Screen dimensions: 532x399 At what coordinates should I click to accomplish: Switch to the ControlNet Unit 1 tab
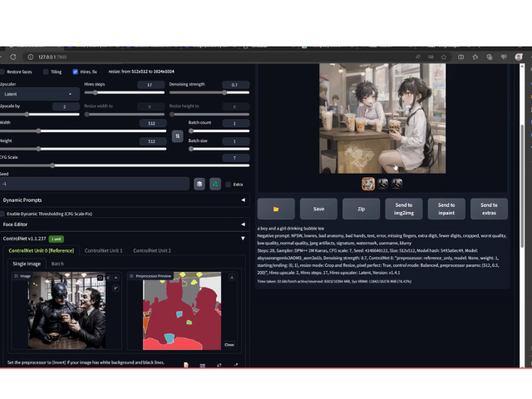(103, 251)
